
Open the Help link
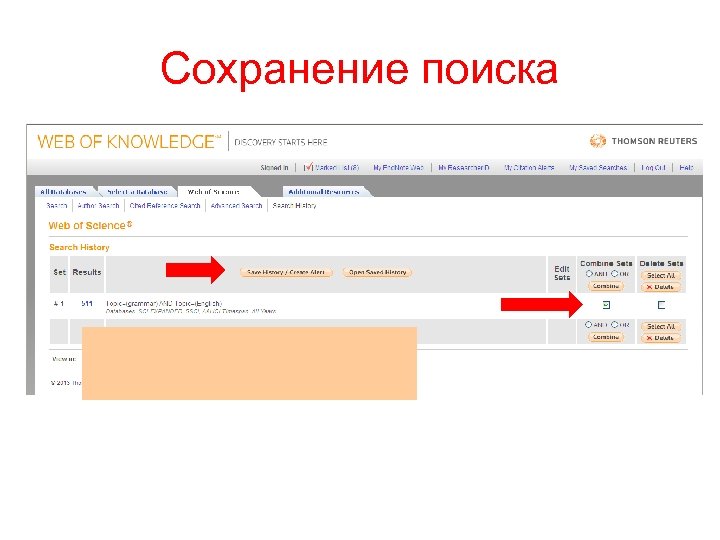(686, 168)
